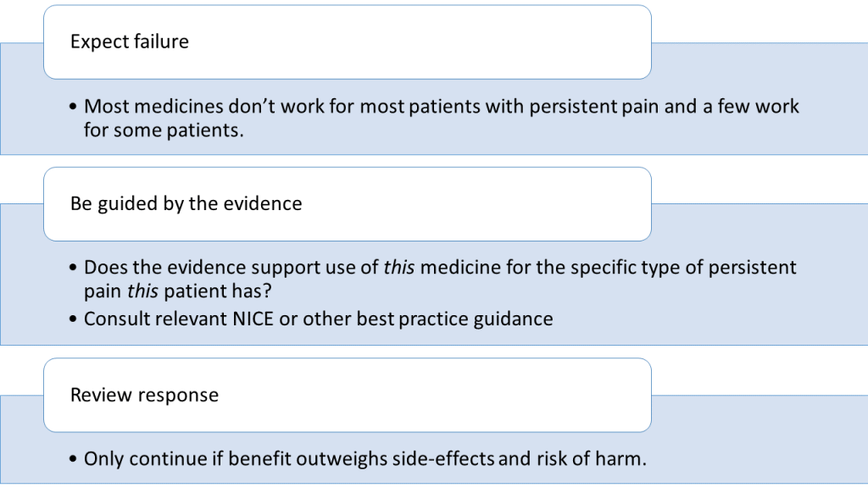Click the blue panel right of "Be guided" box
The image size is (868, 488).
tap(759, 223)
